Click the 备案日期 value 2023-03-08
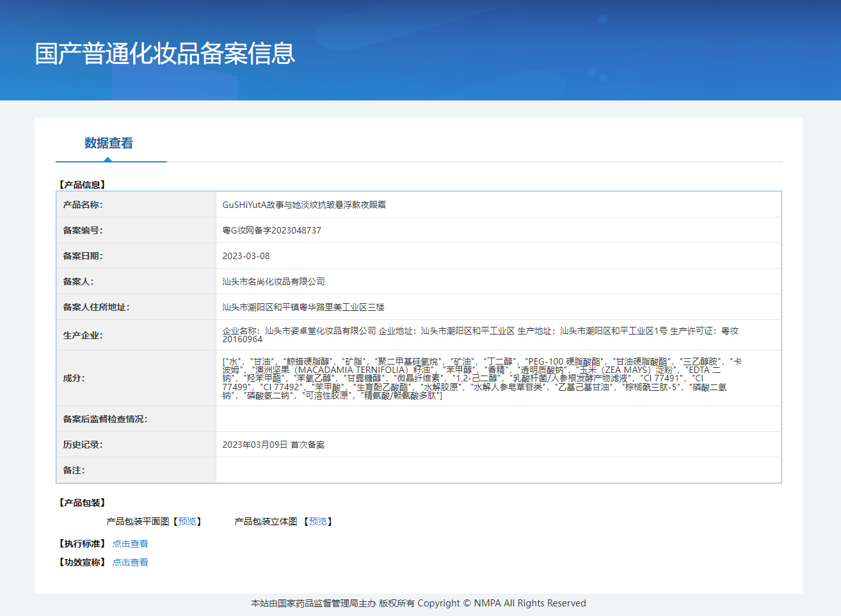 point(246,256)
